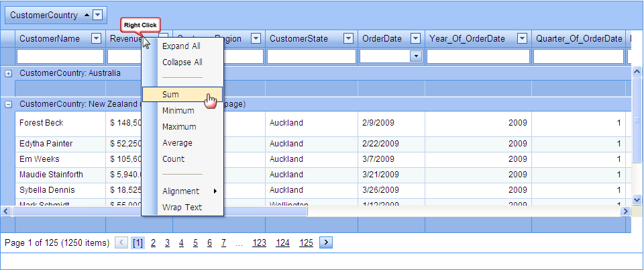Go to next page arrow in pager
This screenshot has height=270, width=644.
(x=326, y=242)
